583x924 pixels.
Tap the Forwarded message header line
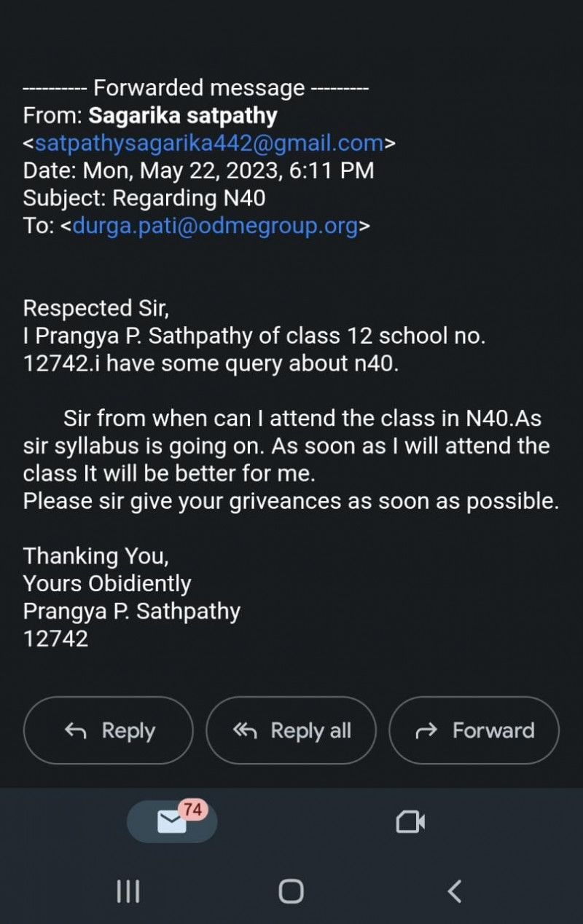[x=195, y=88]
